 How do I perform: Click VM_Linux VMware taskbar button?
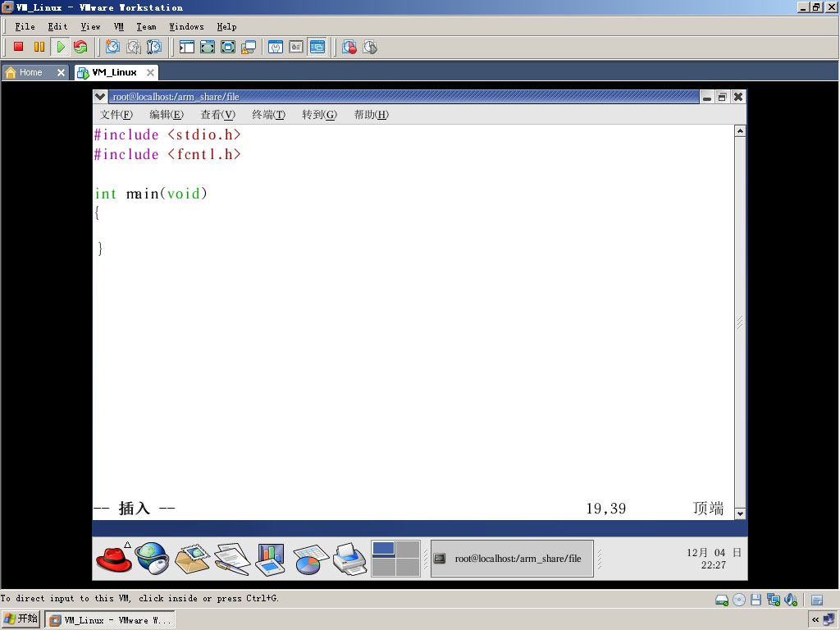point(111,620)
